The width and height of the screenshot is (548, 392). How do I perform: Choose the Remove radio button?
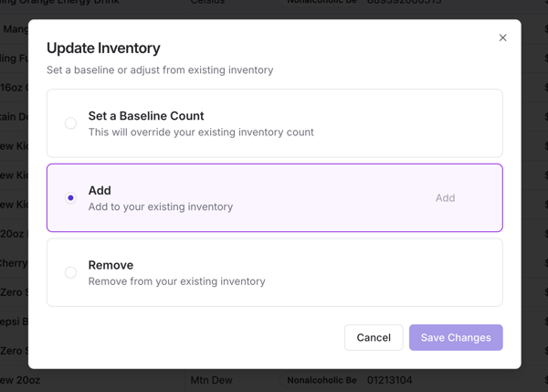70,272
